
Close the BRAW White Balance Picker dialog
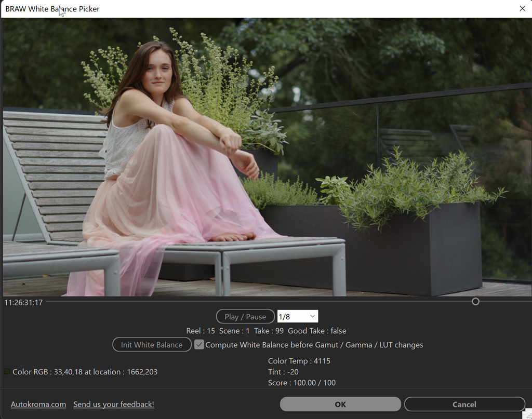coord(522,8)
